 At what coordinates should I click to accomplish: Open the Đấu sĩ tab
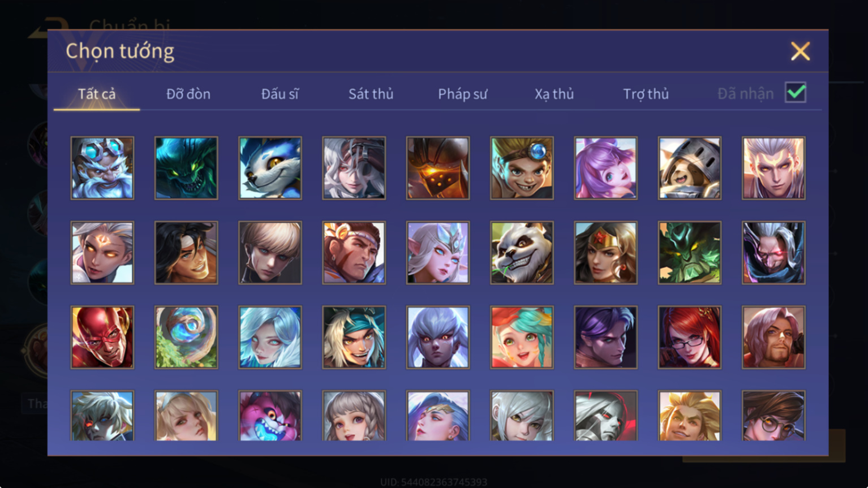pyautogui.click(x=280, y=94)
